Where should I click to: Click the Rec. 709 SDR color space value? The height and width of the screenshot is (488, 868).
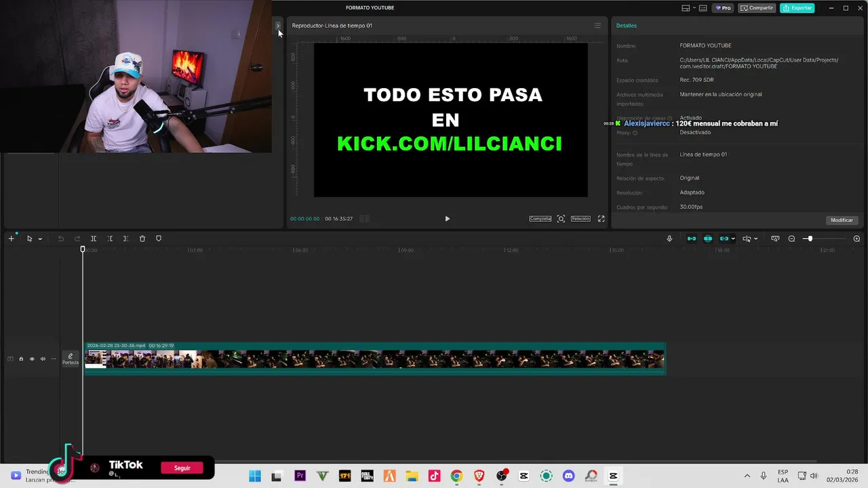coord(696,80)
